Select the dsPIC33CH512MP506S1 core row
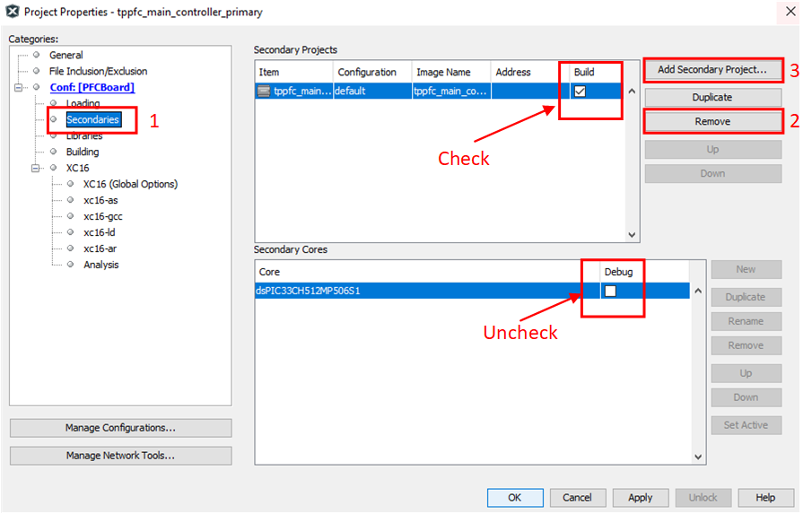Image resolution: width=812 pixels, height=514 pixels. point(472,291)
